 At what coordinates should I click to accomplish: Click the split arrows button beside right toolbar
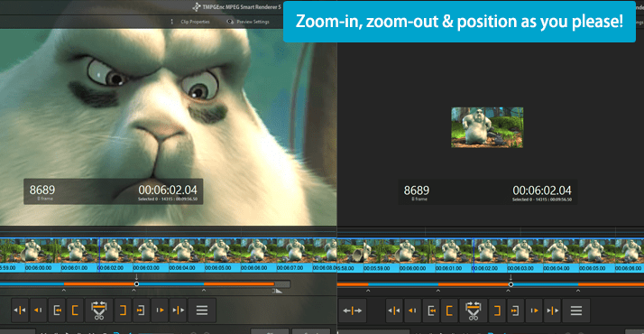(353, 311)
